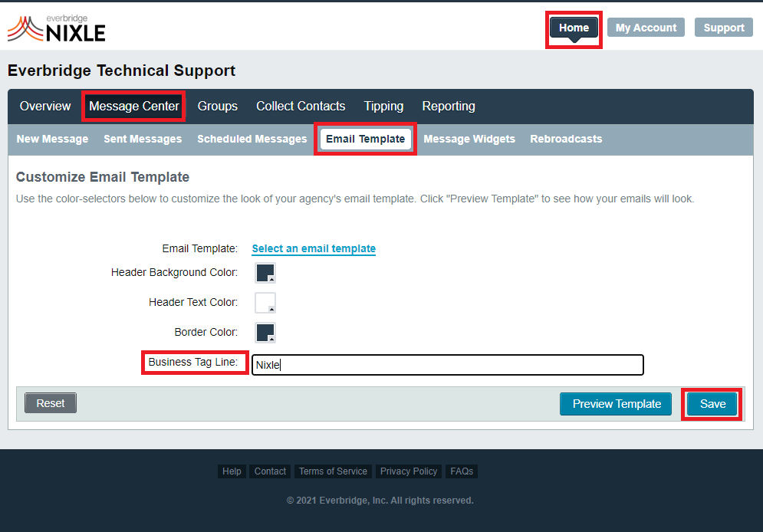View Scheduled Messages
This screenshot has height=532, width=763.
252,139
